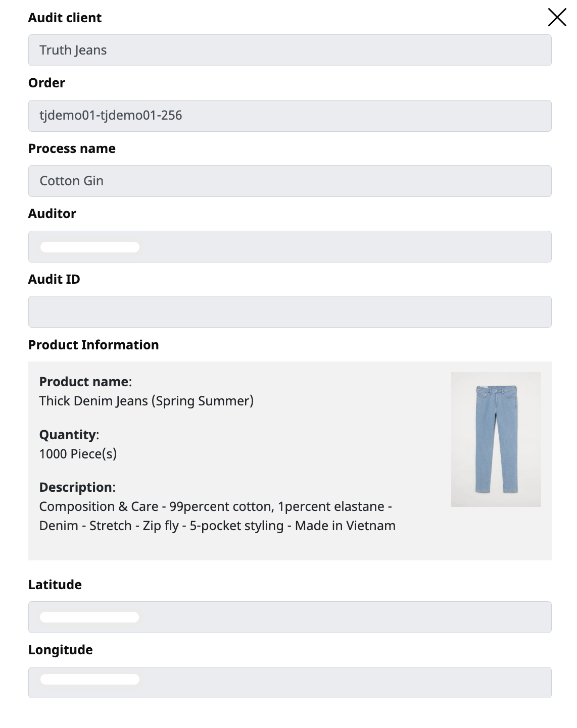Focus the Auditor input field
Viewport: 577px width, 728px height.
pos(290,246)
